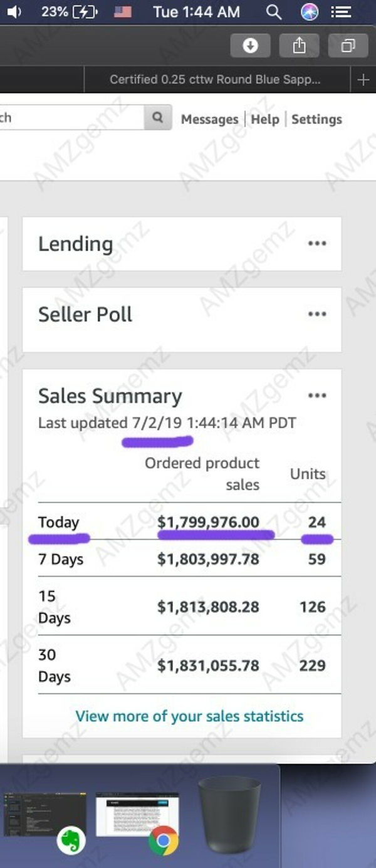Open Spotlight search in menu bar
Viewport: 376px width, 868px height.
(x=274, y=12)
